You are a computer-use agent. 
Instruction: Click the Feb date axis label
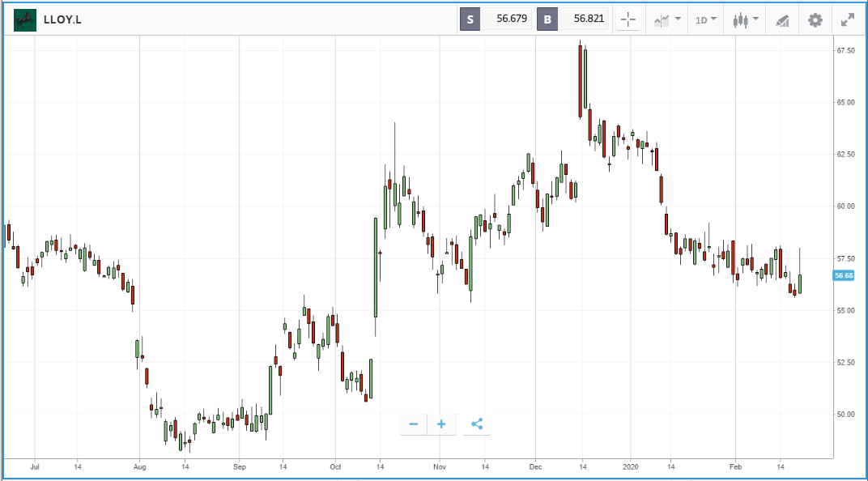pyautogui.click(x=735, y=467)
